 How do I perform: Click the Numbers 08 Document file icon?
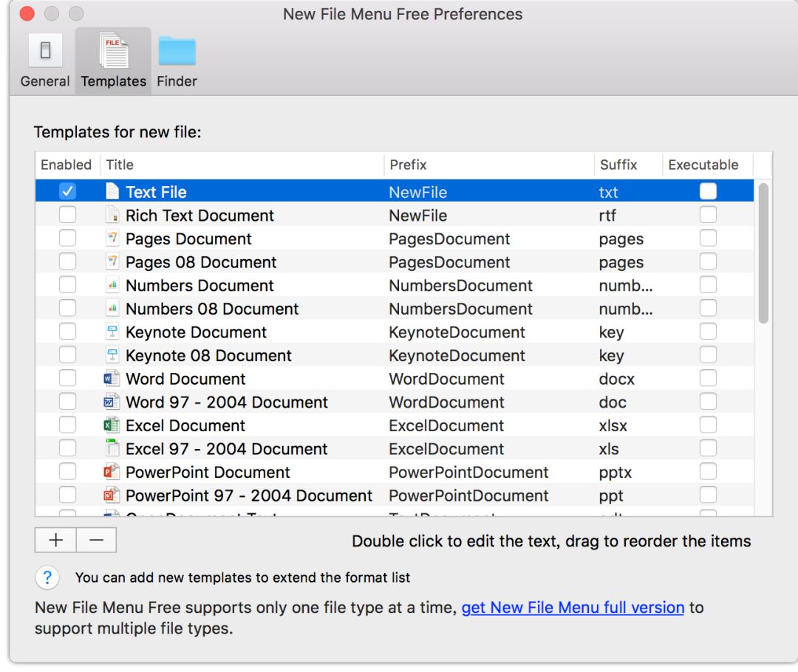pos(112,308)
